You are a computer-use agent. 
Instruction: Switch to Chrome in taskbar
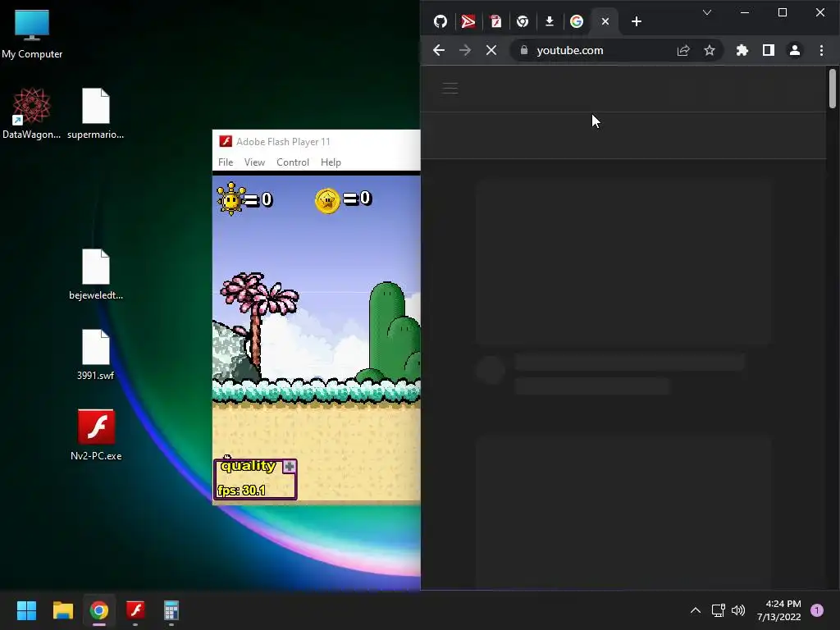98,610
